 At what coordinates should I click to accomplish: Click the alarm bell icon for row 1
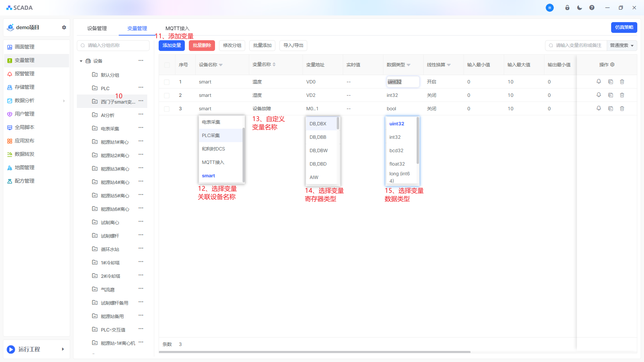point(599,81)
